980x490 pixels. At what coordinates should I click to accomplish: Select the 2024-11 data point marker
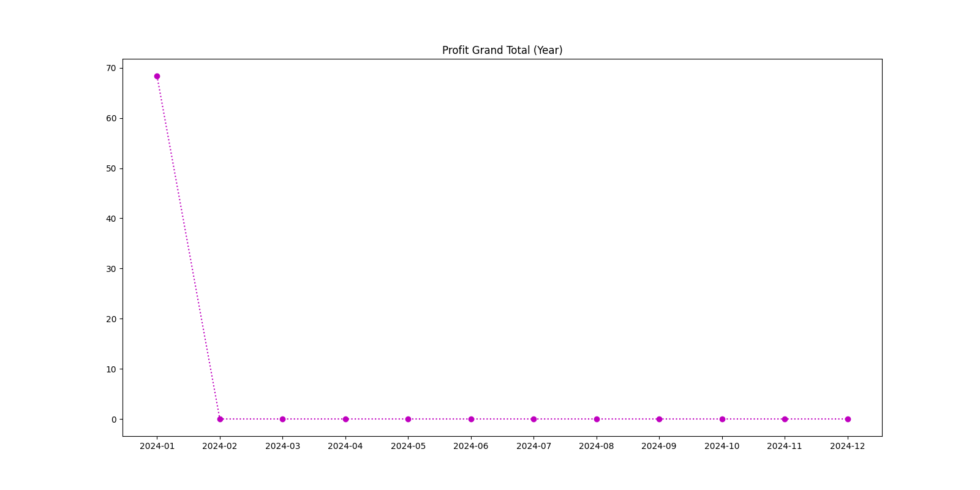[785, 419]
